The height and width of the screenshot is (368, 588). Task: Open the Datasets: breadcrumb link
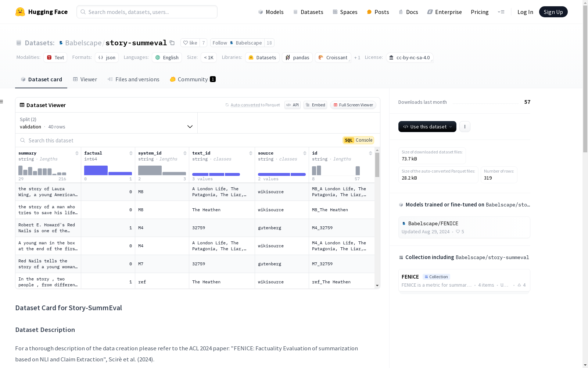tap(40, 43)
